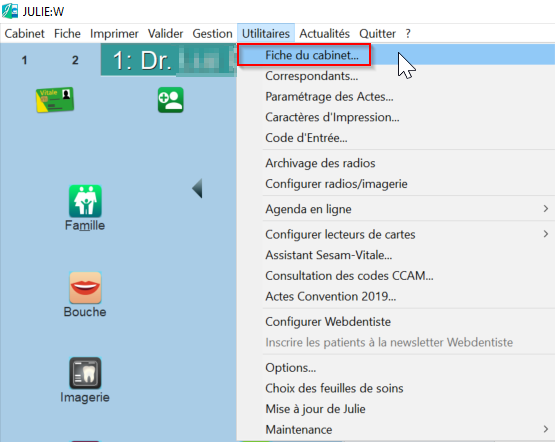Open the ? help menu
Screen dimensions: 555x442
(x=408, y=34)
